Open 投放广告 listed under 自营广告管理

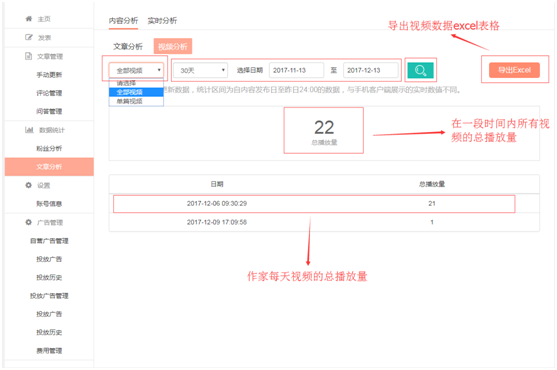click(49, 259)
